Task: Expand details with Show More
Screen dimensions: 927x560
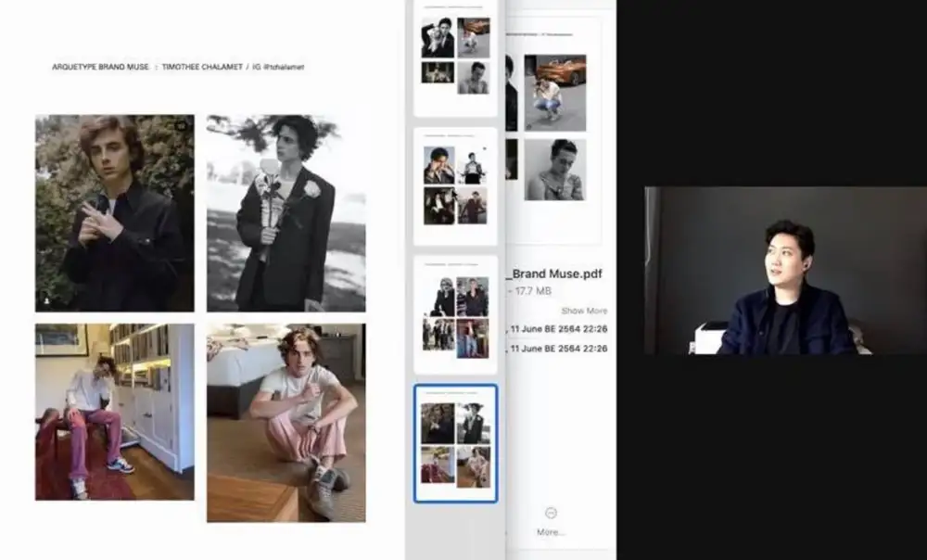Action: (584, 311)
